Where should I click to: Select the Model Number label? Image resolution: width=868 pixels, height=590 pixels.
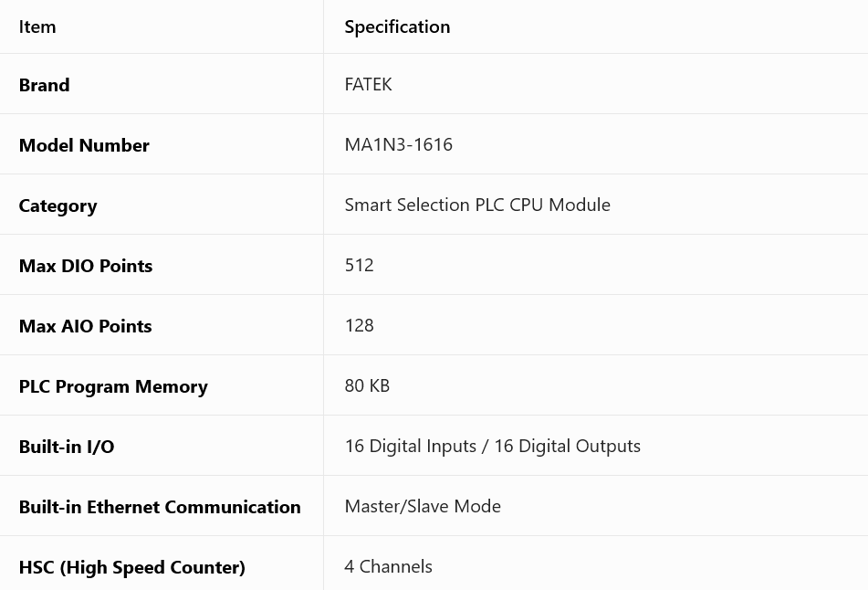click(84, 145)
